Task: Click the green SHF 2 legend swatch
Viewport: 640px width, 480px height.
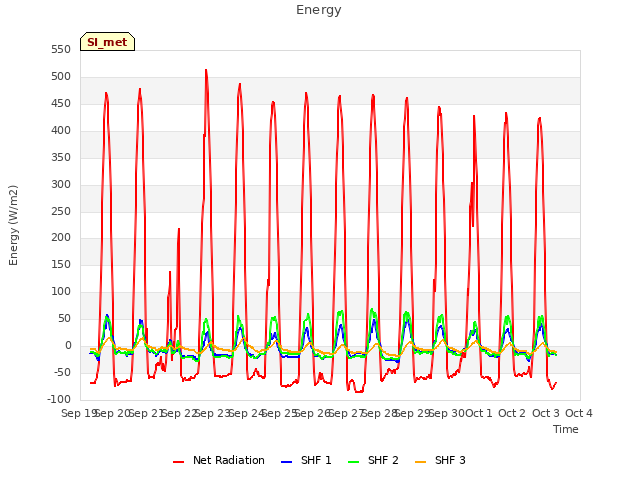Action: point(353,462)
